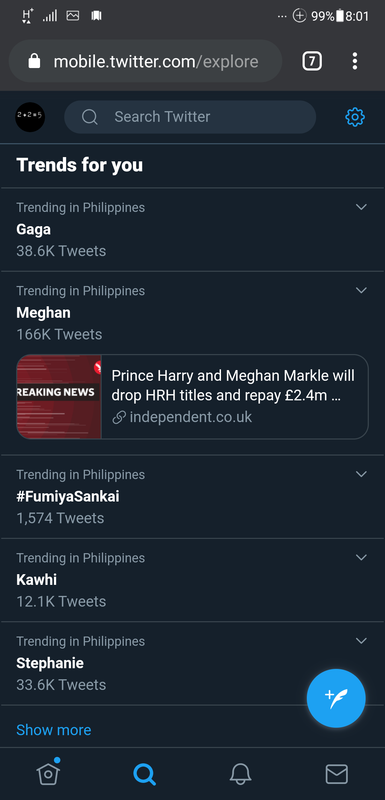The image size is (385, 800).
Task: Open the Gaga trending topic
Action: pos(33,229)
